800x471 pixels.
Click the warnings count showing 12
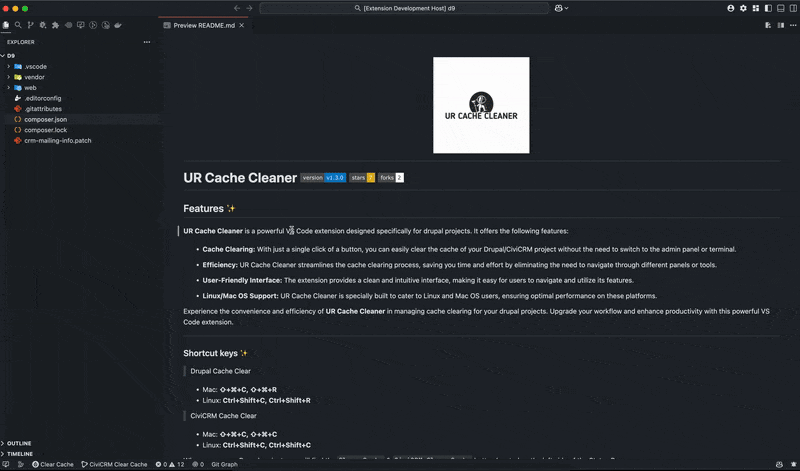177,464
